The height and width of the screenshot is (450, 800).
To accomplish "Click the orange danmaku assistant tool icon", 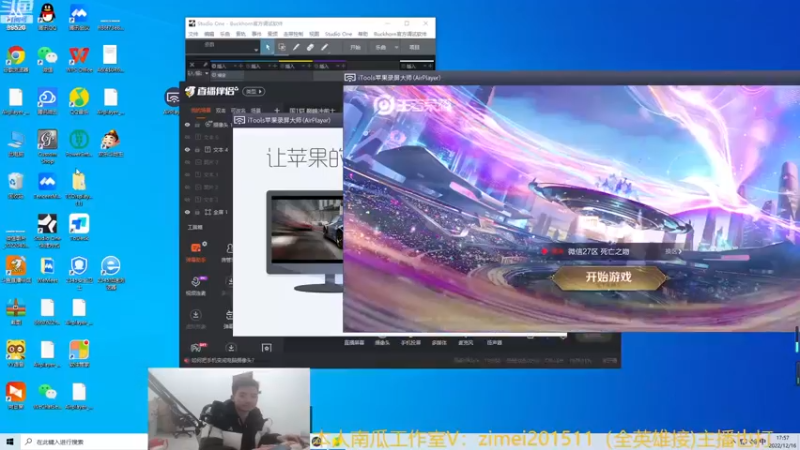I will point(196,248).
